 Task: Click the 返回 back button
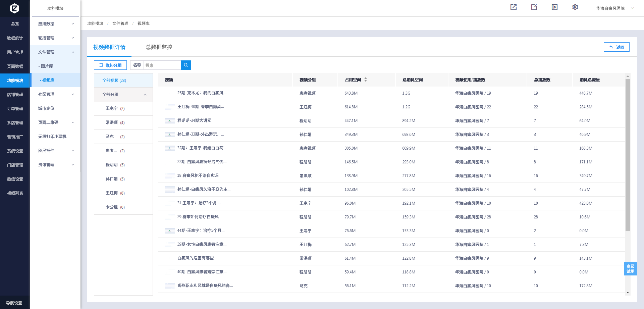(616, 47)
